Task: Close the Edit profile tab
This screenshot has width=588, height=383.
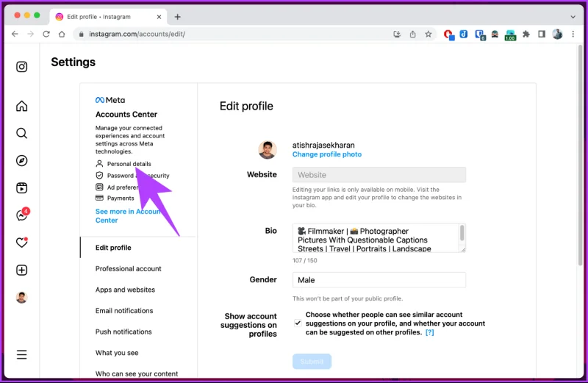Action: [159, 17]
